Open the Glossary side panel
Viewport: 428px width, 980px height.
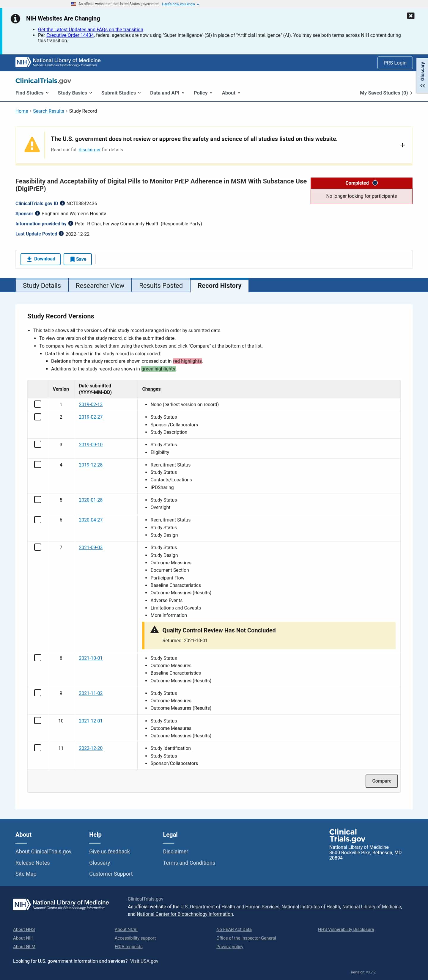pyautogui.click(x=422, y=75)
